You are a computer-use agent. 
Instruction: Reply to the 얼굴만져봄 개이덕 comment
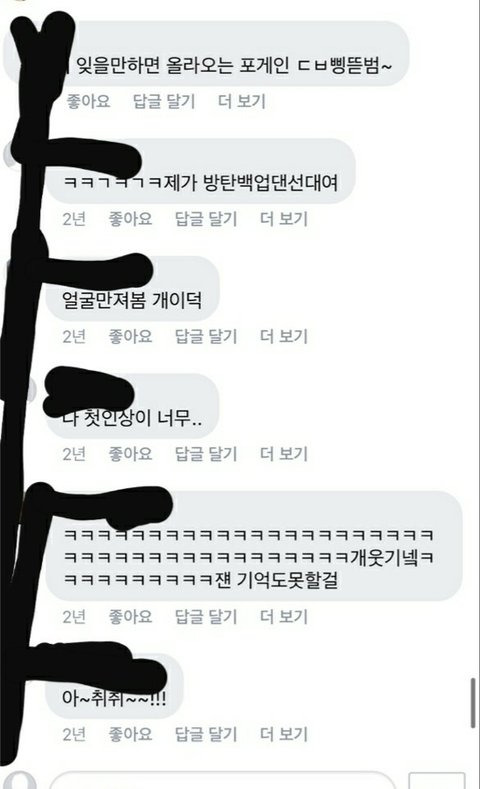tap(206, 336)
